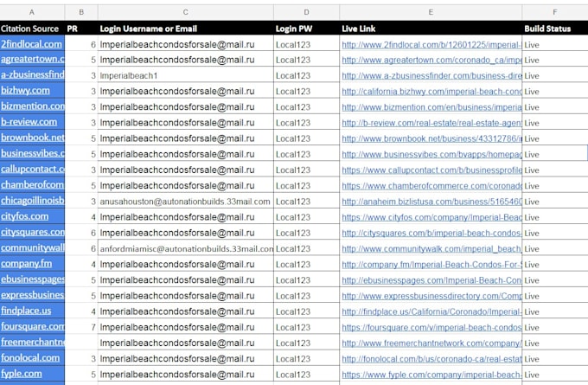The width and height of the screenshot is (588, 385).
Task: Open the fonolocal.com citation link
Action: (30, 358)
